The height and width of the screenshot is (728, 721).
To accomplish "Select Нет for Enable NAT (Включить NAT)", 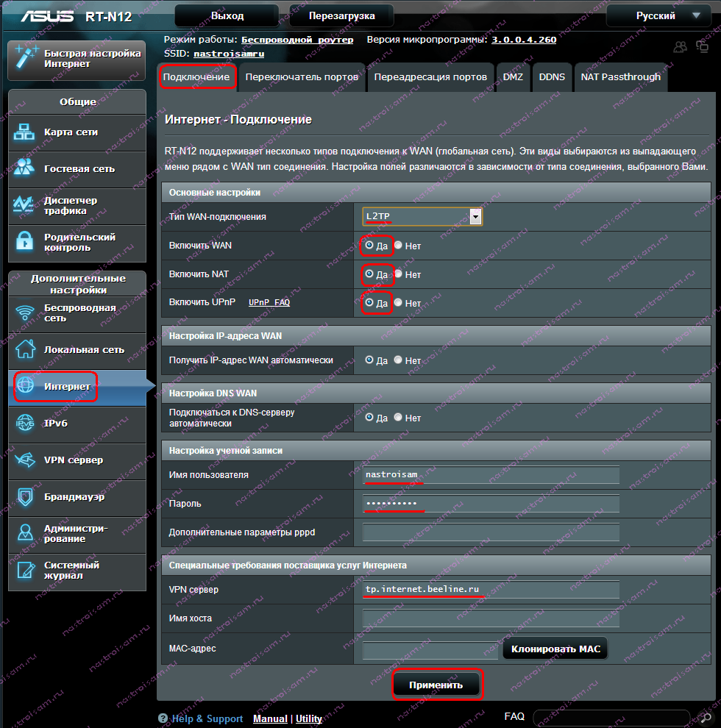I will 398,274.
